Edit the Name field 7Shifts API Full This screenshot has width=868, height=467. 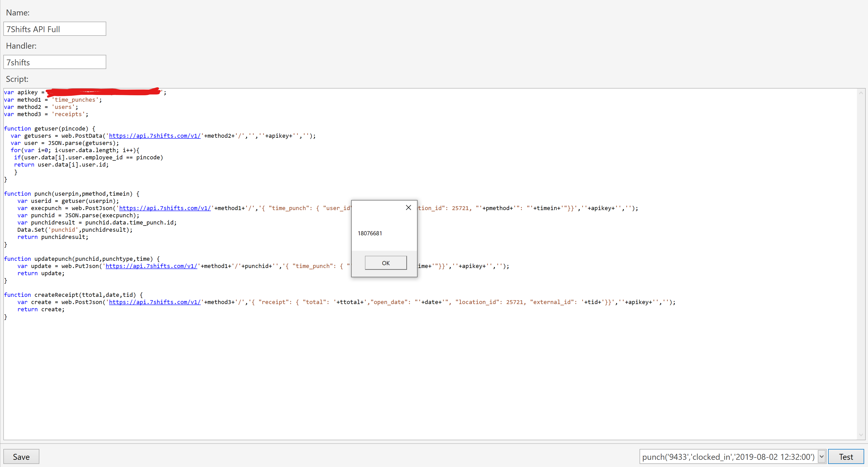tap(55, 29)
